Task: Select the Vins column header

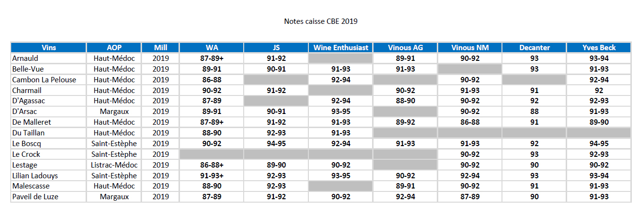Action: tap(49, 48)
